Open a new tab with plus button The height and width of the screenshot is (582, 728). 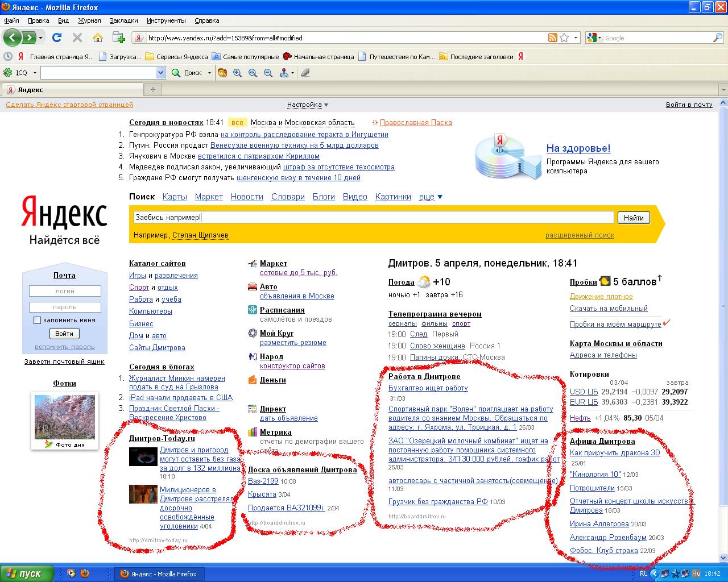click(x=152, y=90)
